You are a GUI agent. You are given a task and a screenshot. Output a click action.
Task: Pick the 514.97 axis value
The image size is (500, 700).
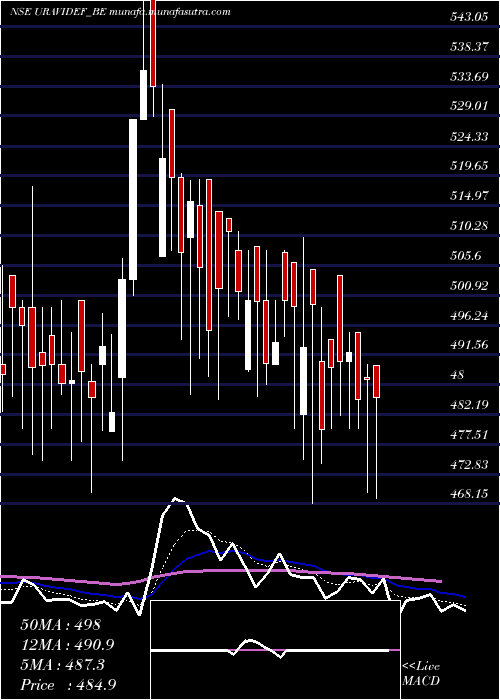click(469, 196)
